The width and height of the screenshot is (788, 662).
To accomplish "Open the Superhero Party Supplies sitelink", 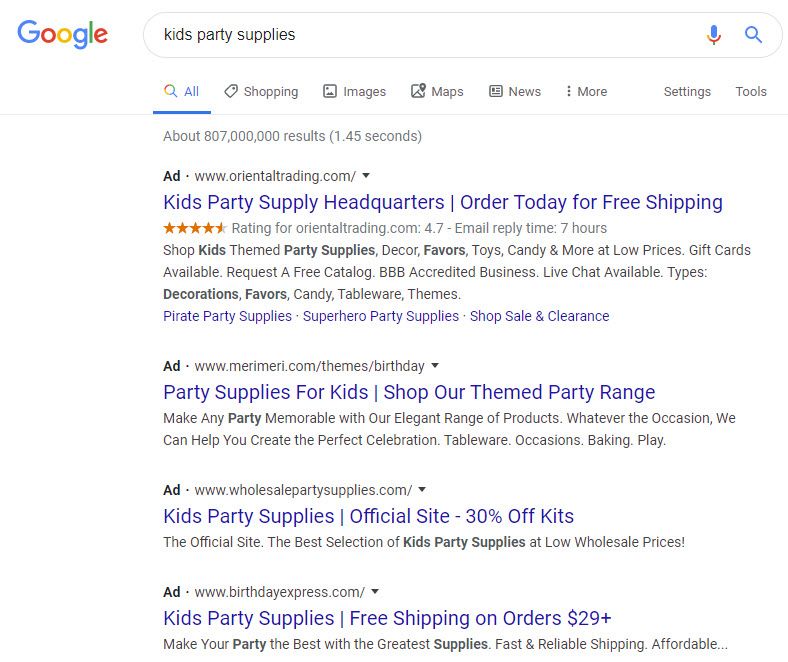I will [380, 316].
